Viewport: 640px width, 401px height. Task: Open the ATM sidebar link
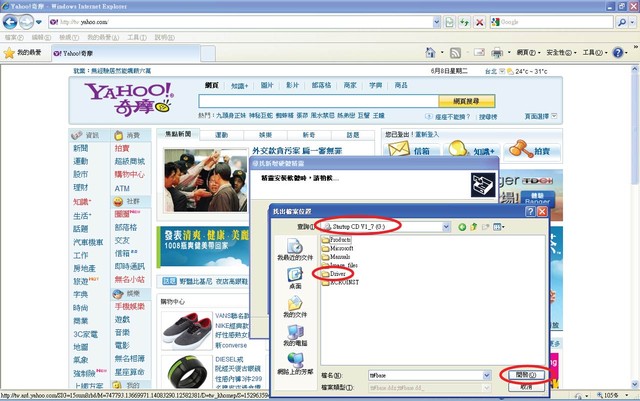[122, 188]
